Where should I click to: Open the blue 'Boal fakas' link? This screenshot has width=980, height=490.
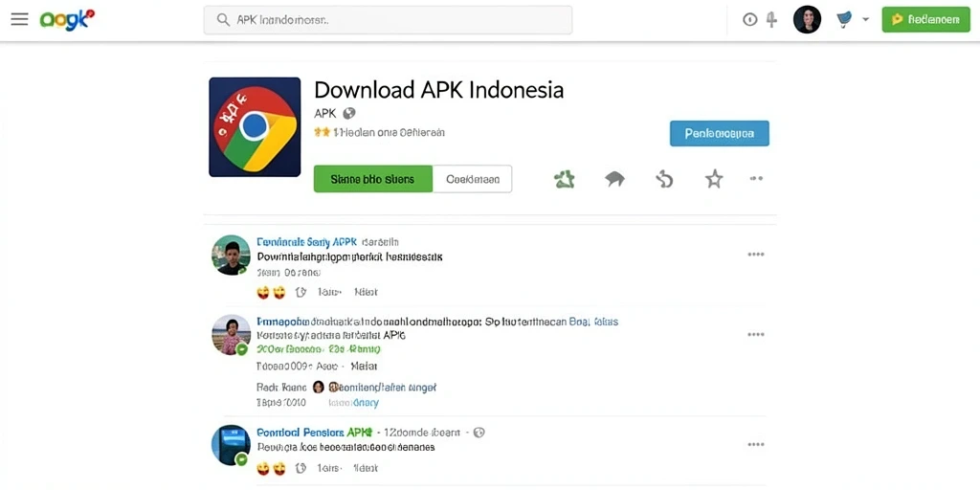[x=593, y=322]
